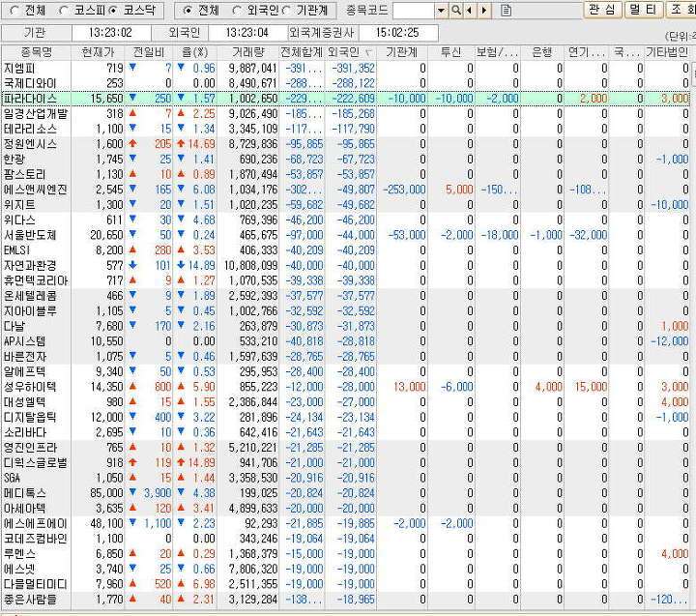Select the 기관계 investor radio button
The width and height of the screenshot is (696, 616).
coord(286,11)
